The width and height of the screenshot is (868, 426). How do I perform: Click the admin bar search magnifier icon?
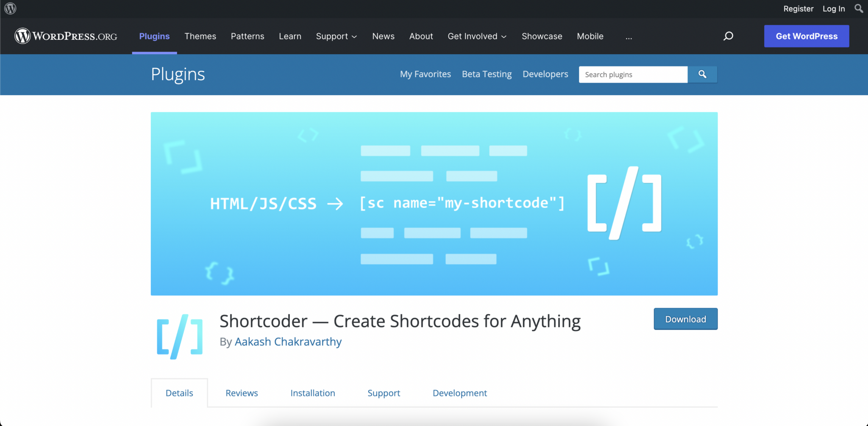[859, 8]
